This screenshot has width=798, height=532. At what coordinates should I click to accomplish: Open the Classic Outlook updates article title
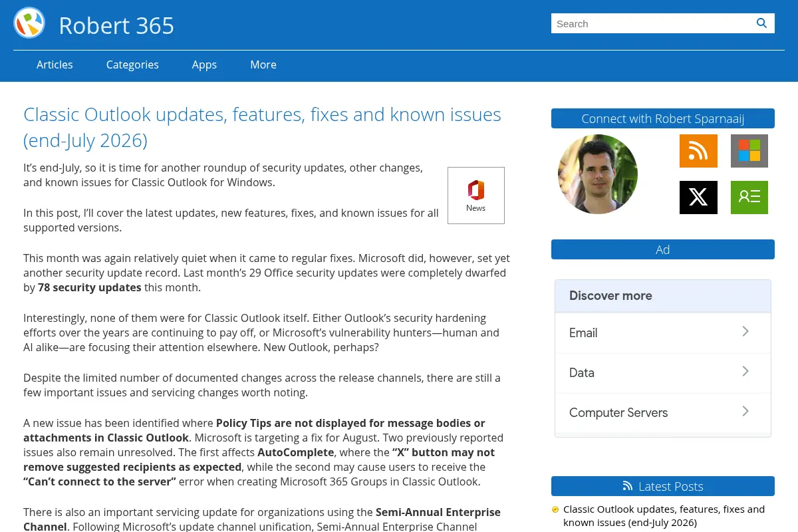[262, 127]
